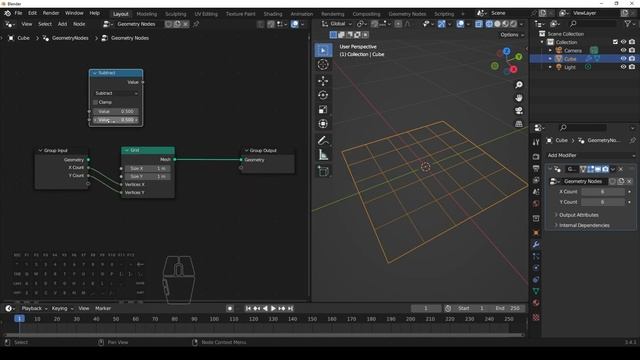Select the Select Box tool in viewport

[323, 50]
